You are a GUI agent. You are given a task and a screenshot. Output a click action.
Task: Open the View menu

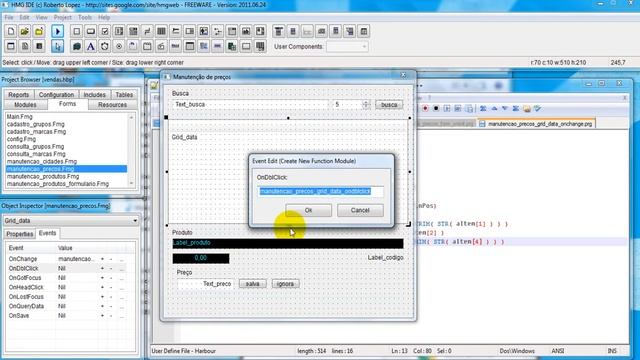pyautogui.click(x=42, y=18)
